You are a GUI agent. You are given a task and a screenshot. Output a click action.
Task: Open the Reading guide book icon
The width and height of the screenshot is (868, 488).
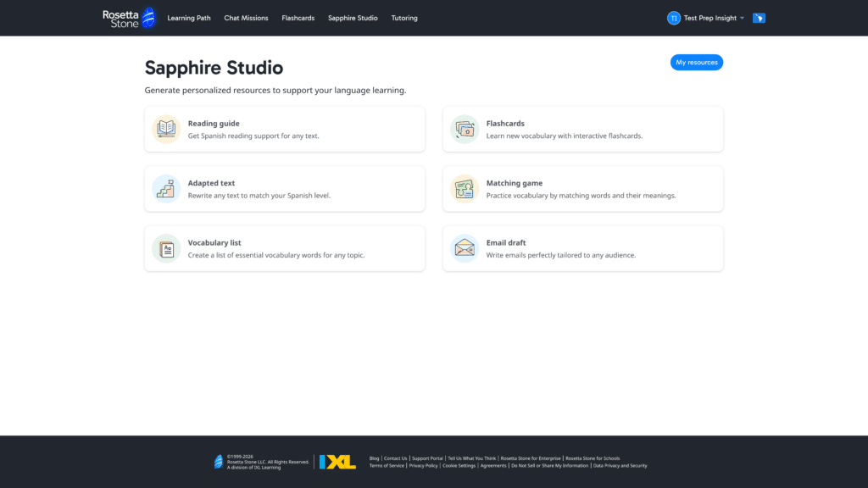coord(166,129)
